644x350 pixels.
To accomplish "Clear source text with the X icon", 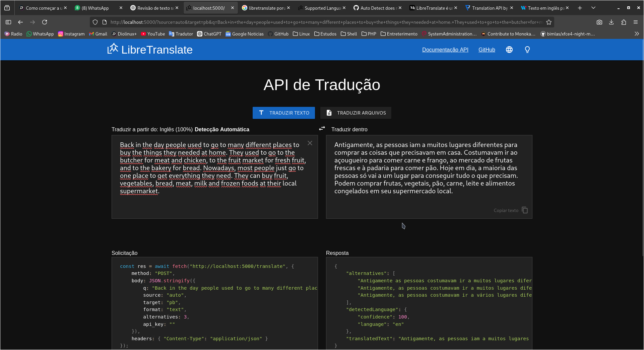I will [310, 143].
